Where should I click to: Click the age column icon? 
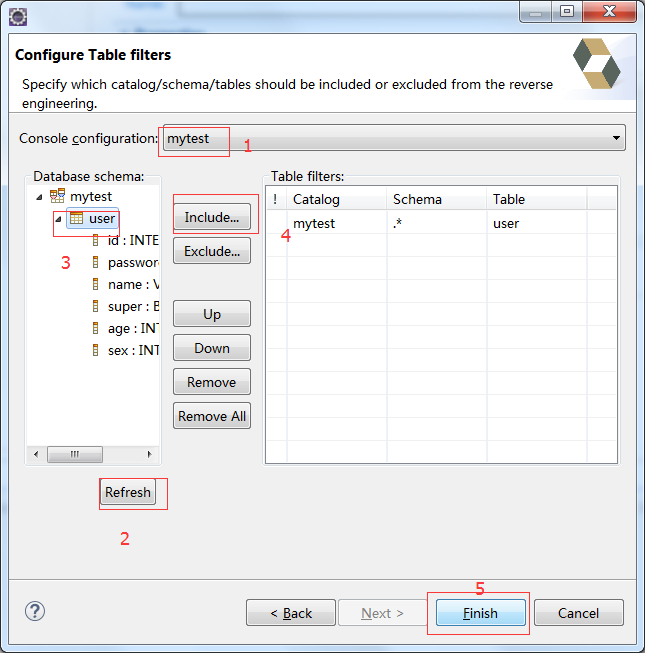tap(95, 329)
